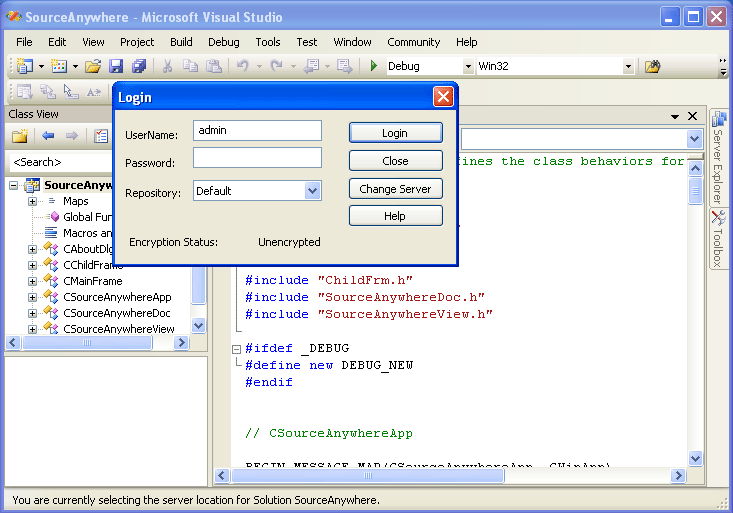This screenshot has width=733, height=513.
Task: Click the Navigate Forward toolbar icon
Action: (x=345, y=66)
